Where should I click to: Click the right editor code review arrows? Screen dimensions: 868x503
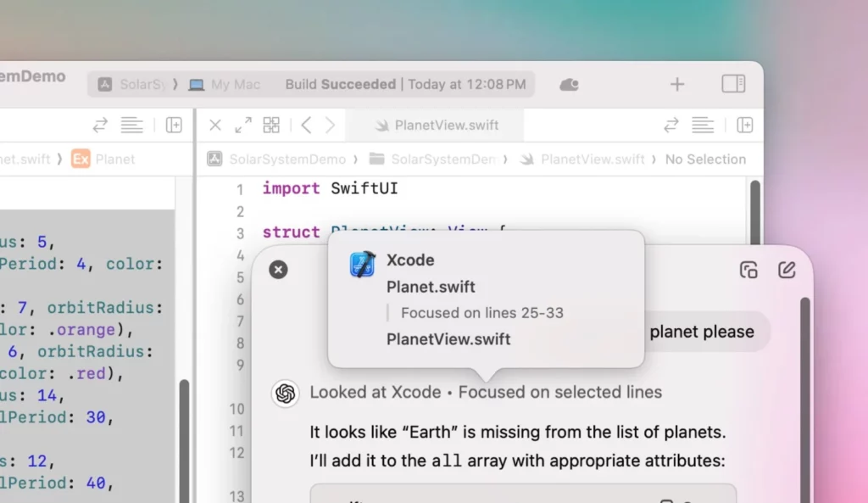pos(671,126)
